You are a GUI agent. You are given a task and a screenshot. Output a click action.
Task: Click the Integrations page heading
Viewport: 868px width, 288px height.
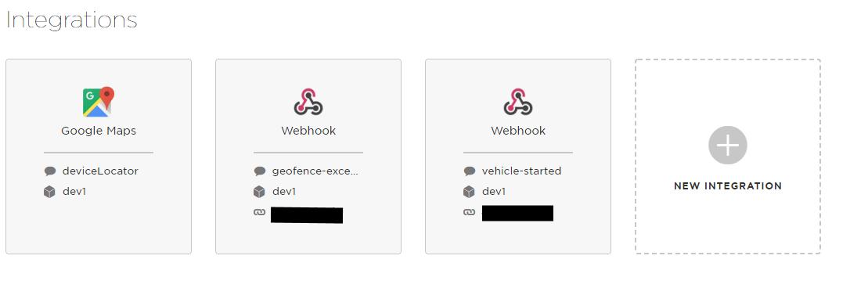coord(71,20)
